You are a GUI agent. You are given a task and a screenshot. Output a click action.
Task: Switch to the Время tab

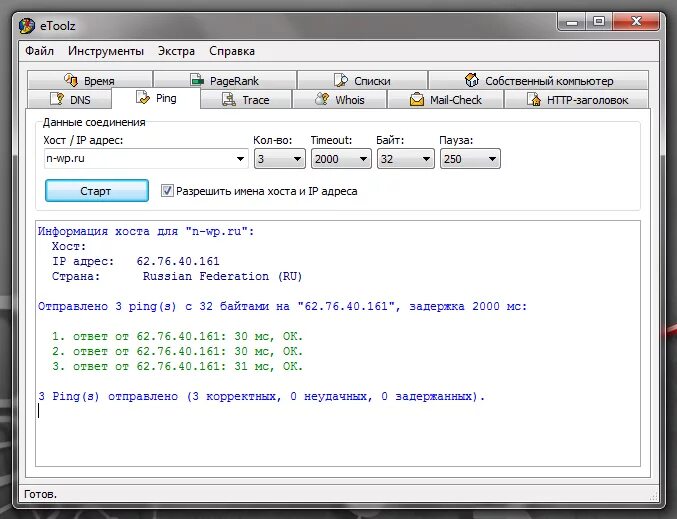click(x=90, y=80)
